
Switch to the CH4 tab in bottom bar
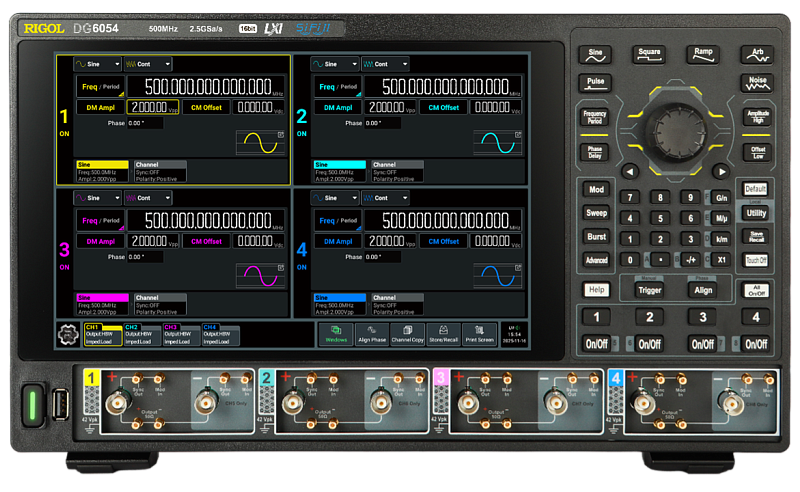(220, 335)
